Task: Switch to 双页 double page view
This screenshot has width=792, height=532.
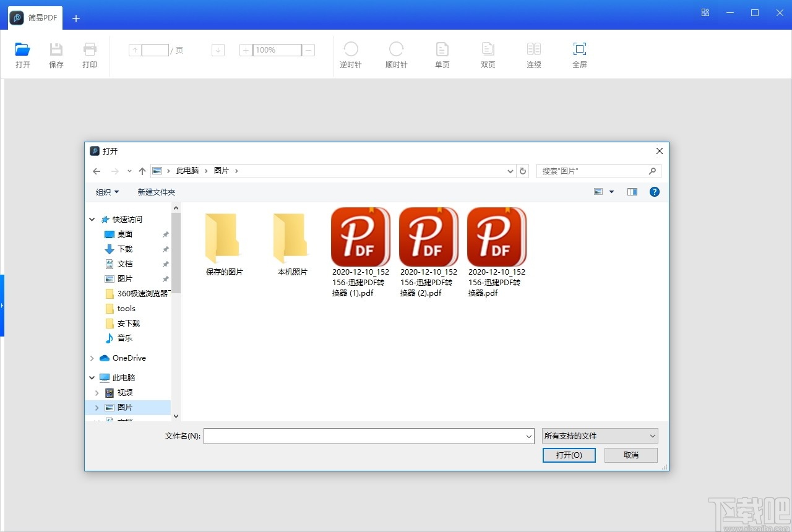Action: 488,49
